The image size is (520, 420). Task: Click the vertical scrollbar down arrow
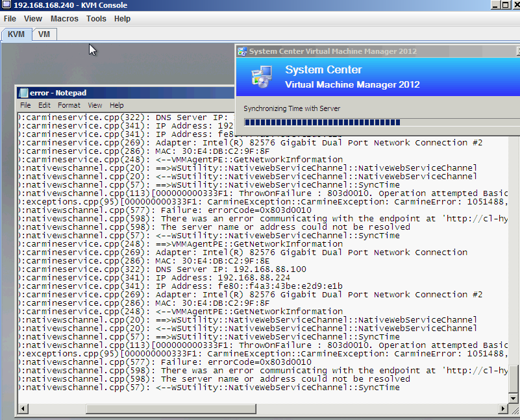click(513, 399)
